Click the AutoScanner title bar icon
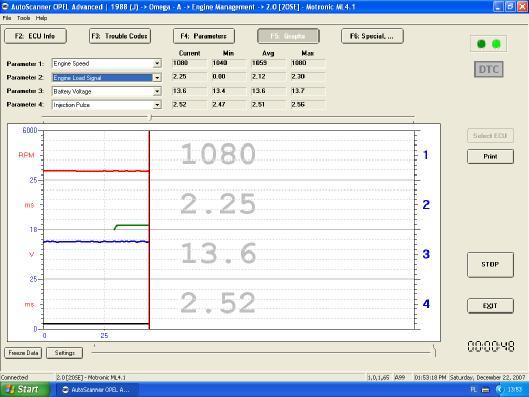 [x=5, y=6]
